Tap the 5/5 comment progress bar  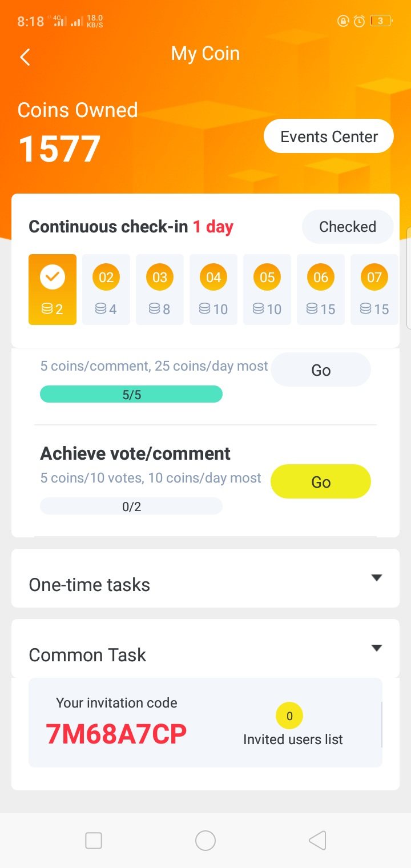click(131, 395)
